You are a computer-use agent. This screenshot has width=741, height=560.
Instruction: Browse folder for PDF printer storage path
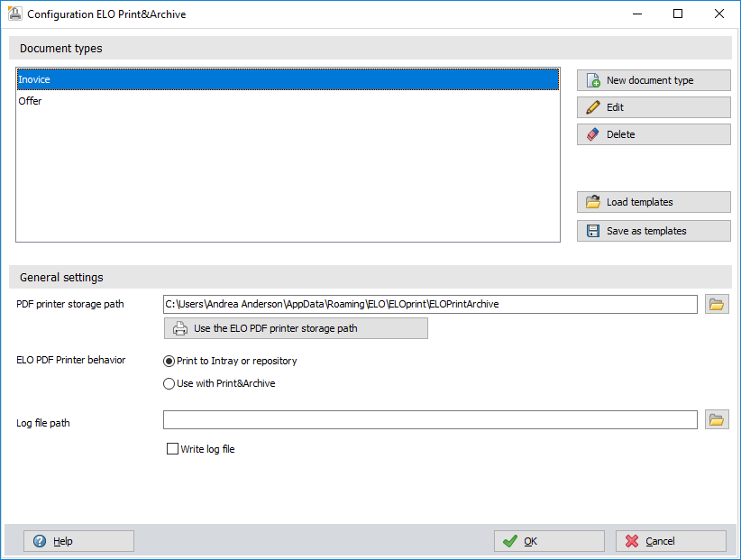[x=717, y=304]
